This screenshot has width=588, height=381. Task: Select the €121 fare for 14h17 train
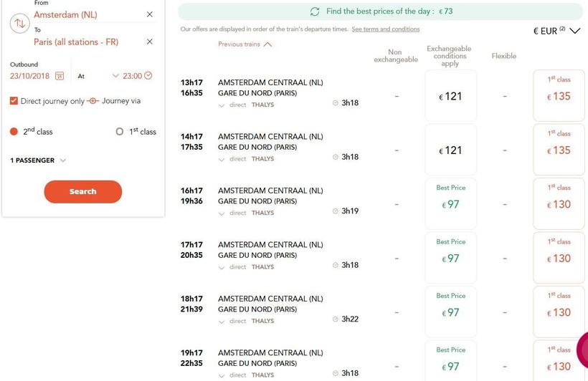pyautogui.click(x=450, y=150)
